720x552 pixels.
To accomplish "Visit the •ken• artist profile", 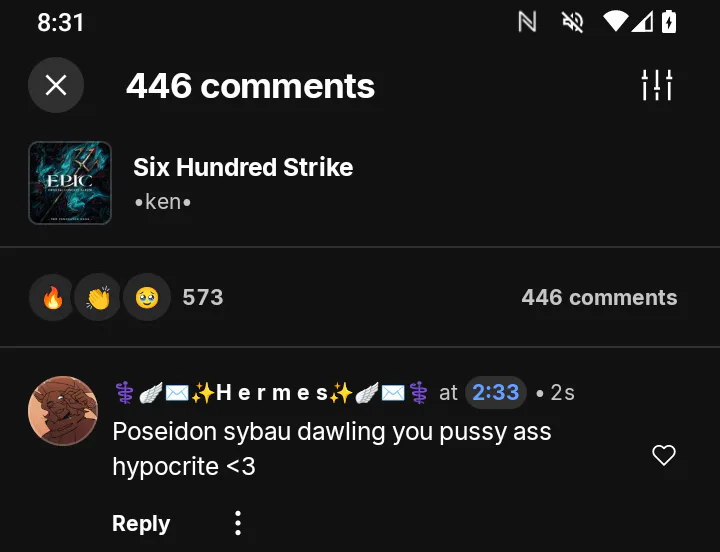I will [163, 202].
